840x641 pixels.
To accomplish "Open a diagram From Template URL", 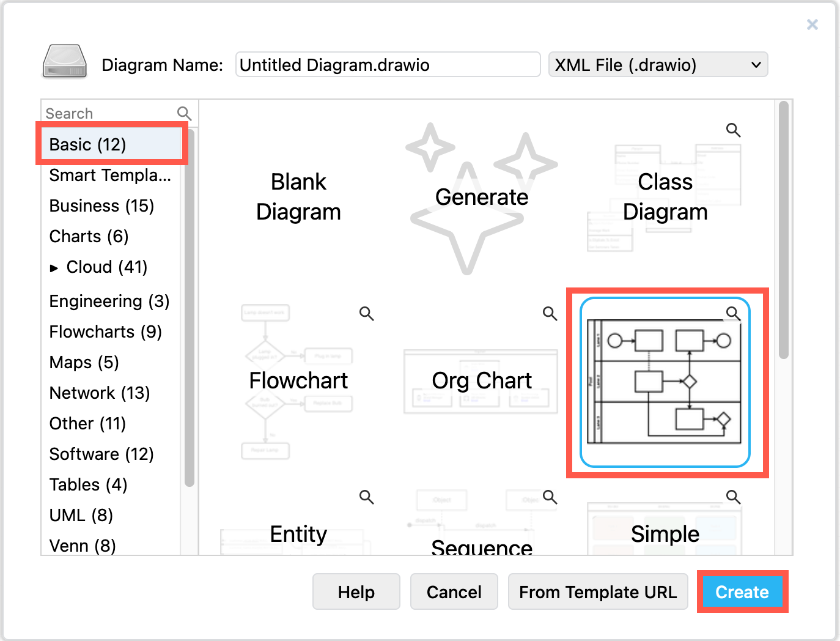I will [x=597, y=591].
